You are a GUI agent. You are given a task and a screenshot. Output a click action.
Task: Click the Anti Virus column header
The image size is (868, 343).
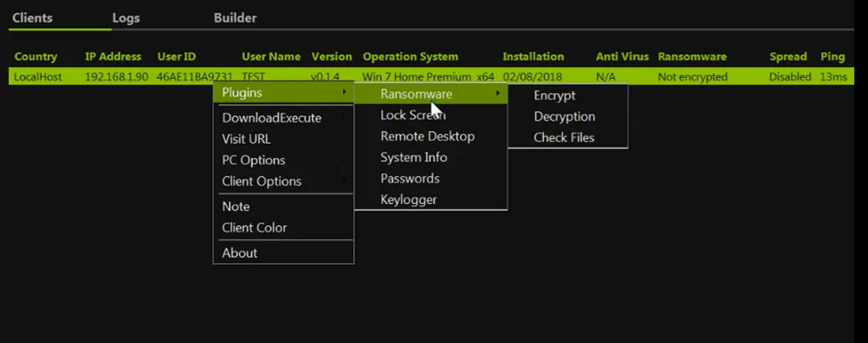coord(621,57)
